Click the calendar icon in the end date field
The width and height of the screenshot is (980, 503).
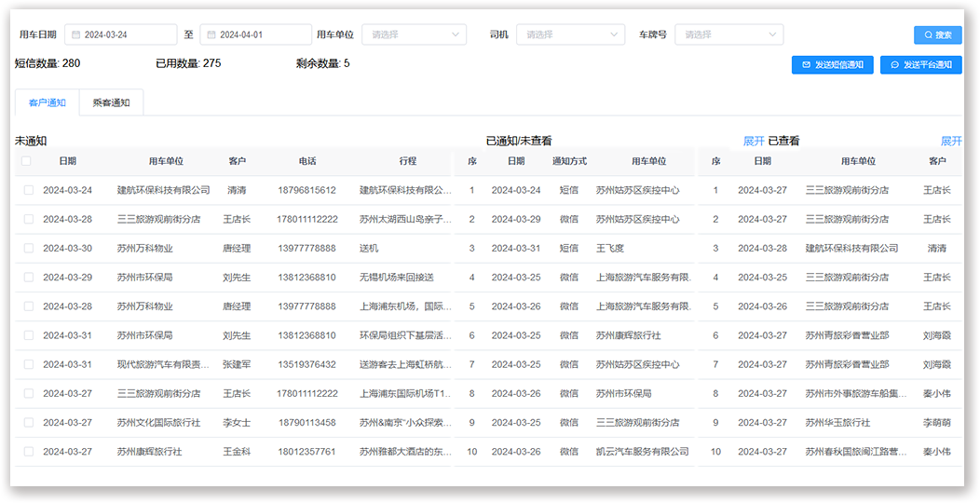[x=209, y=34]
